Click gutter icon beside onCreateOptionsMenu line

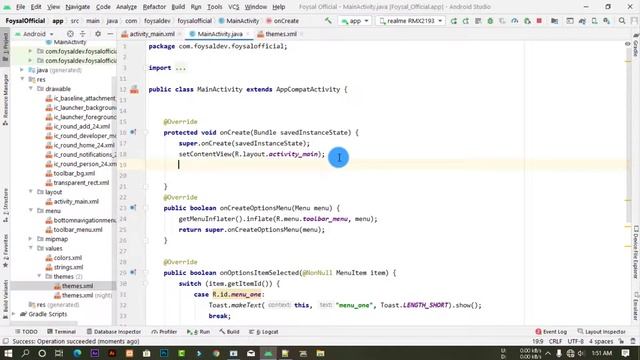(x=133, y=208)
